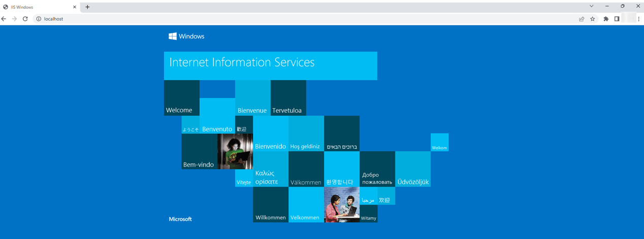Close the IIS Windows tab
The width and height of the screenshot is (644, 239).
click(x=75, y=7)
